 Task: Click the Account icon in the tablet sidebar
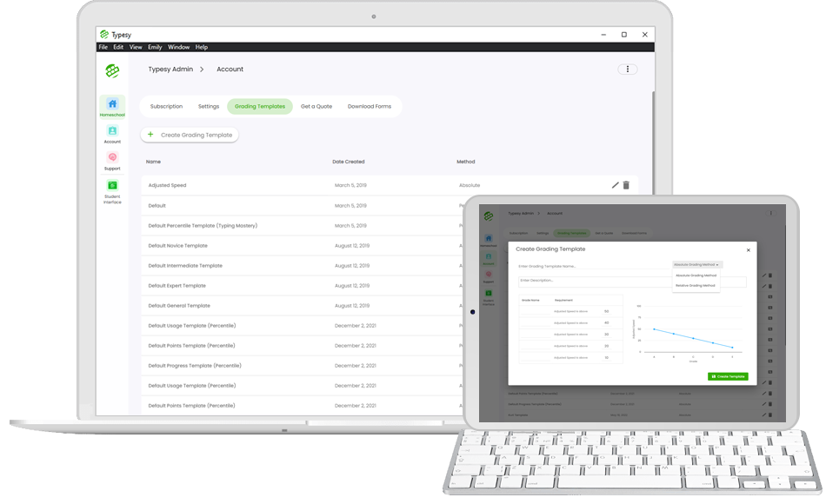pyautogui.click(x=489, y=258)
